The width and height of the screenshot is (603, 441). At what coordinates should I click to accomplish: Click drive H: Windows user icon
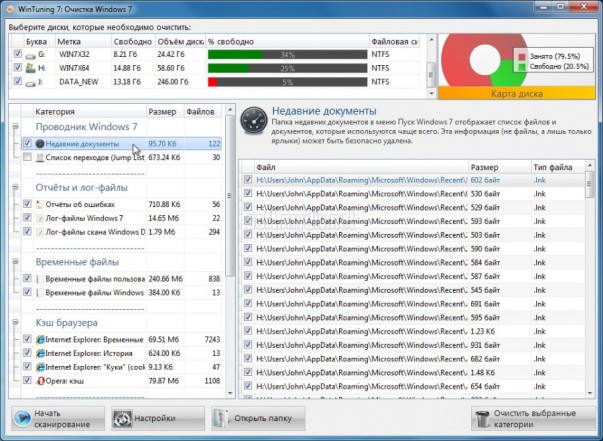point(30,68)
